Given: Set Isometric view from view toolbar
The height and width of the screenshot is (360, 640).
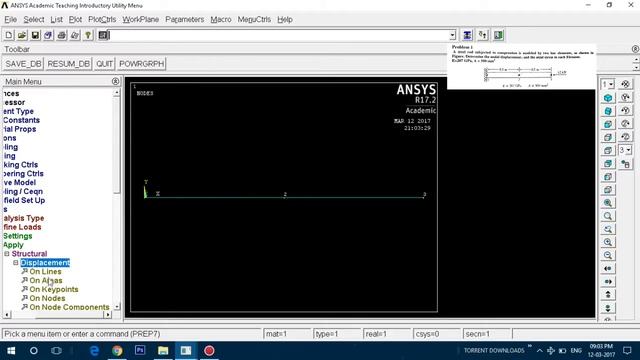Looking at the screenshot, I should [608, 98].
